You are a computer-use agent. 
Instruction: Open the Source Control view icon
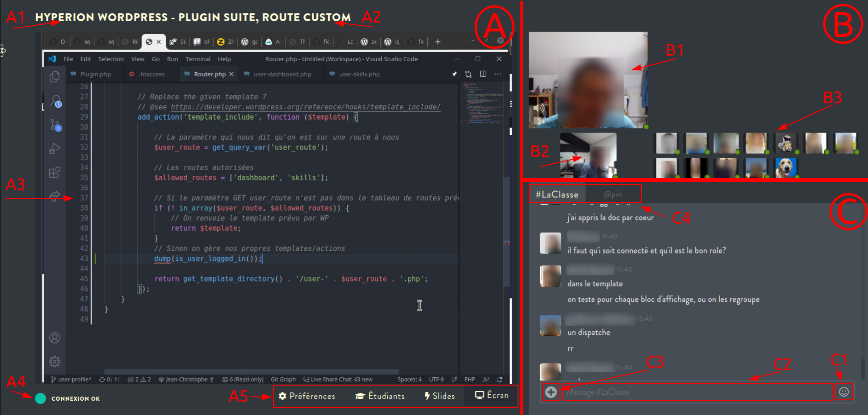55,125
